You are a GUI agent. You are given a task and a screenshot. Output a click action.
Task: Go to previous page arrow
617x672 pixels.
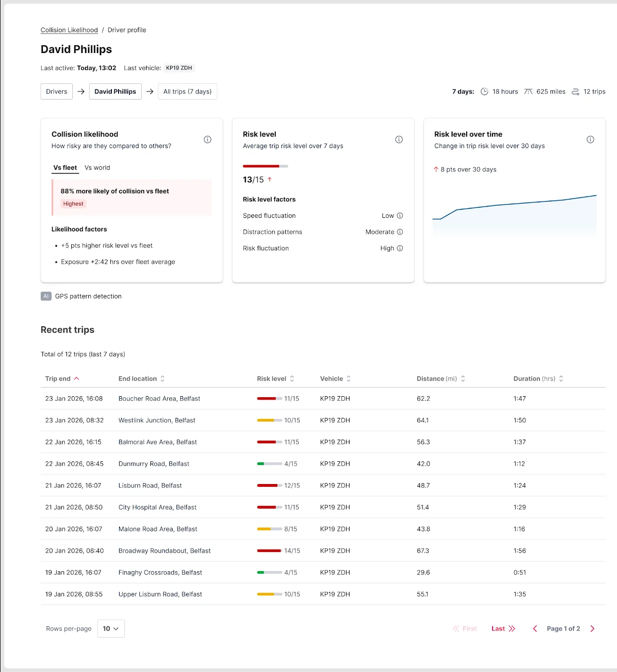point(535,629)
